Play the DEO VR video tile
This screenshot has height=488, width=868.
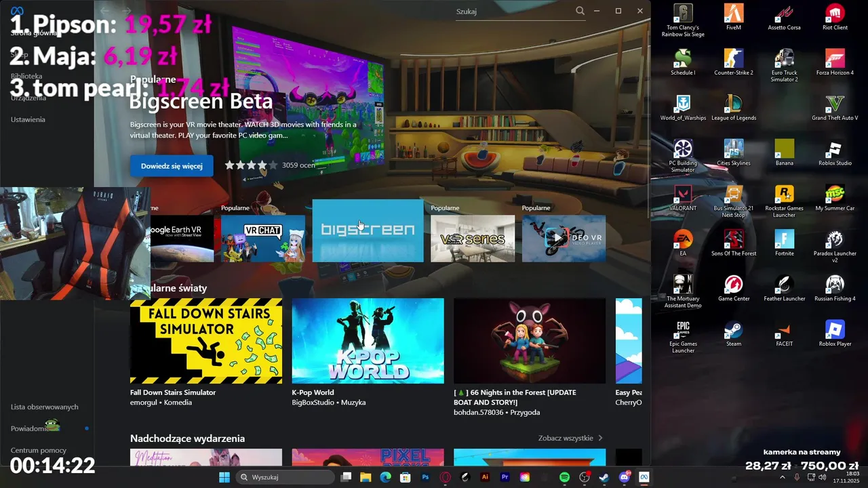point(564,239)
